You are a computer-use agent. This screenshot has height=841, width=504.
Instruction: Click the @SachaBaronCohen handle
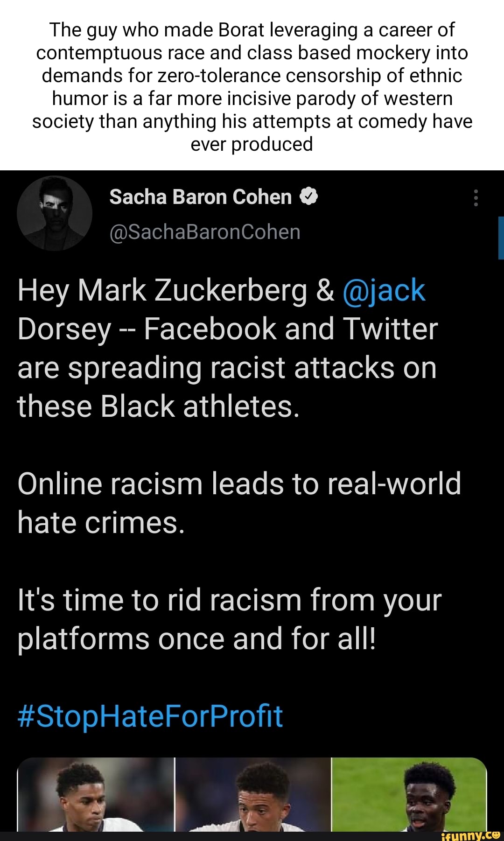click(204, 232)
